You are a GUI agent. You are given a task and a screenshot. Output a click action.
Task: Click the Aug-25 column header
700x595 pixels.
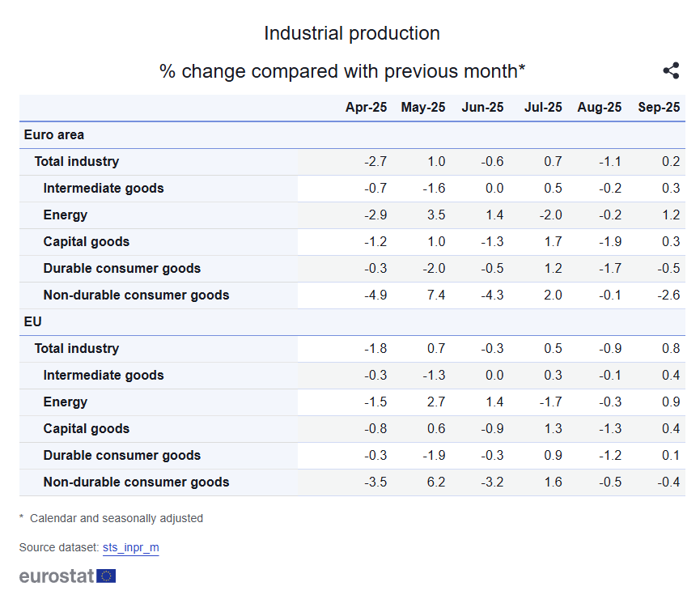(x=600, y=108)
